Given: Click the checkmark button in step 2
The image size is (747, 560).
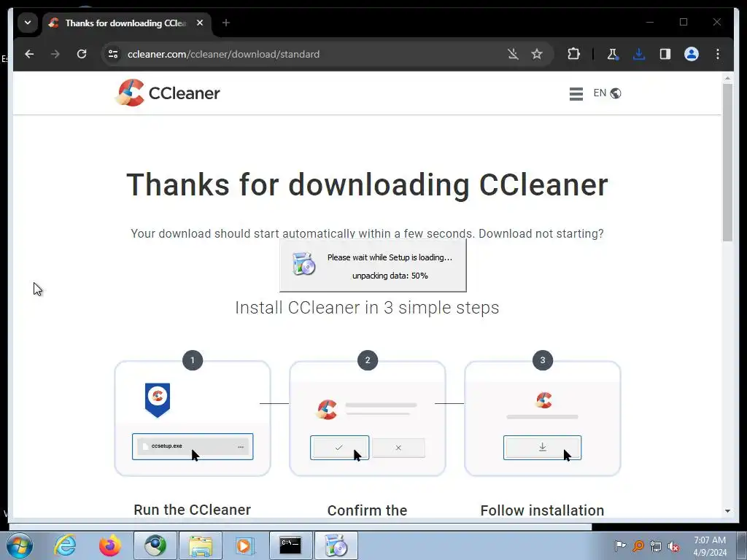Looking at the screenshot, I should [339, 448].
